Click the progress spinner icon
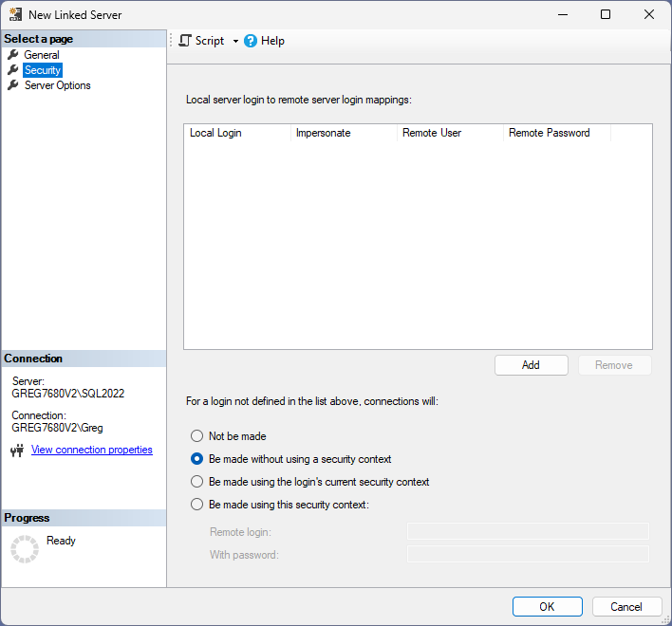The height and width of the screenshot is (626, 672). (x=25, y=548)
